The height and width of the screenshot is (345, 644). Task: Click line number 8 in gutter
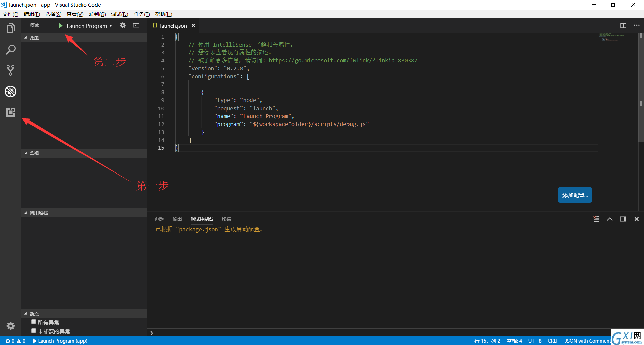pyautogui.click(x=163, y=92)
